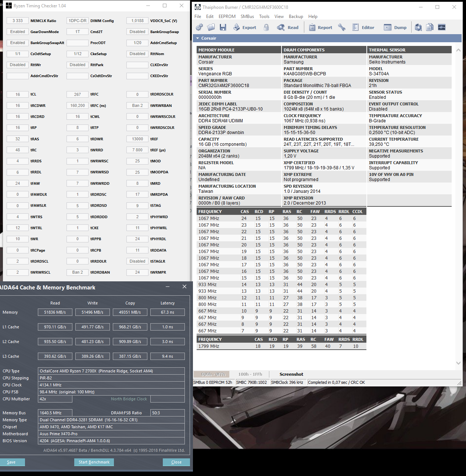The width and height of the screenshot is (466, 476).
Task: Open the File menu
Action: pyautogui.click(x=198, y=17)
